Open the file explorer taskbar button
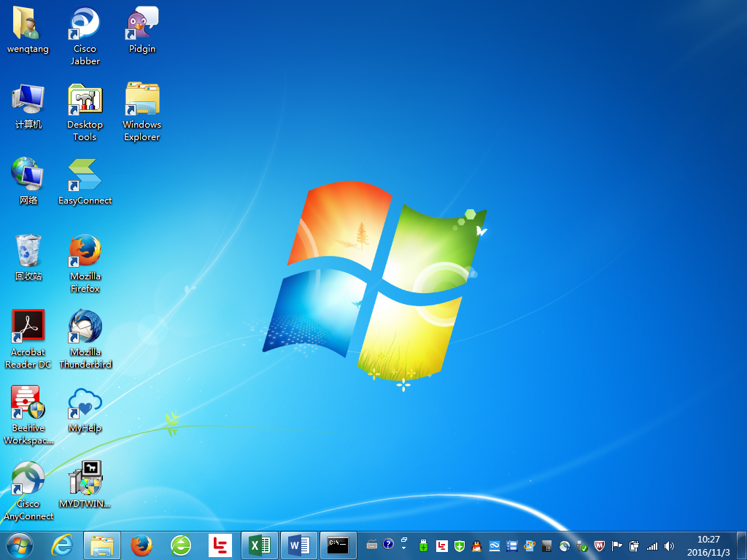This screenshot has height=560, width=747. click(x=102, y=545)
